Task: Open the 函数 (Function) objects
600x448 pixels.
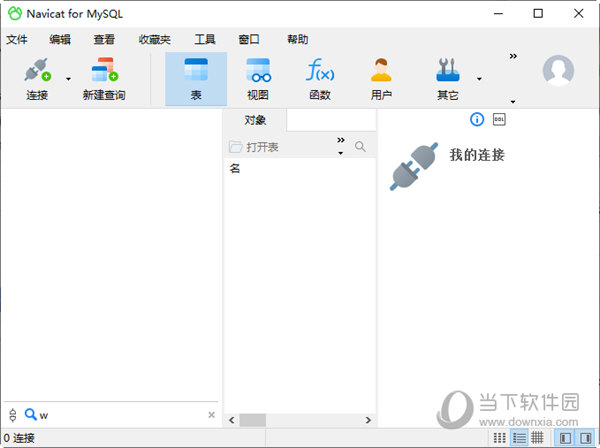Action: 320,77
